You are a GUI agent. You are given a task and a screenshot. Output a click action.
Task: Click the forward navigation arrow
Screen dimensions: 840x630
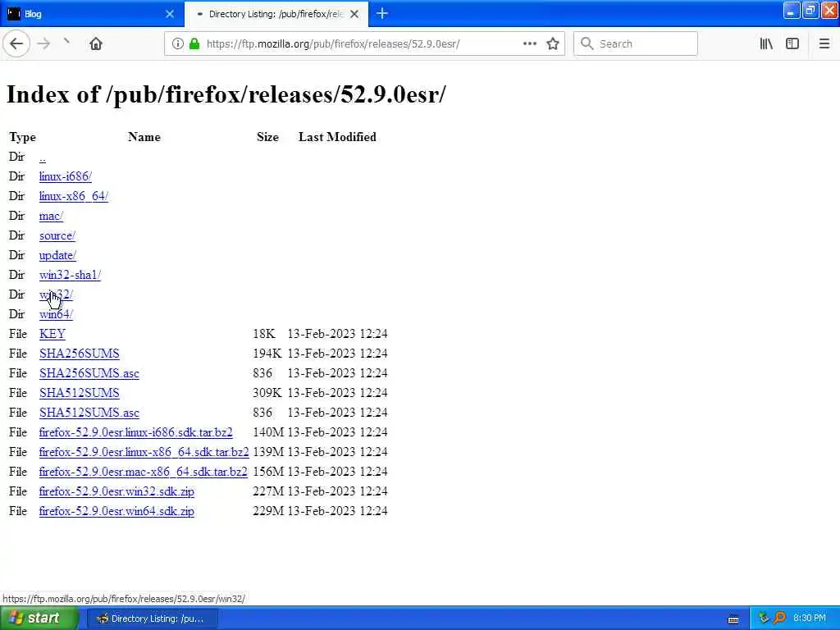(44, 44)
